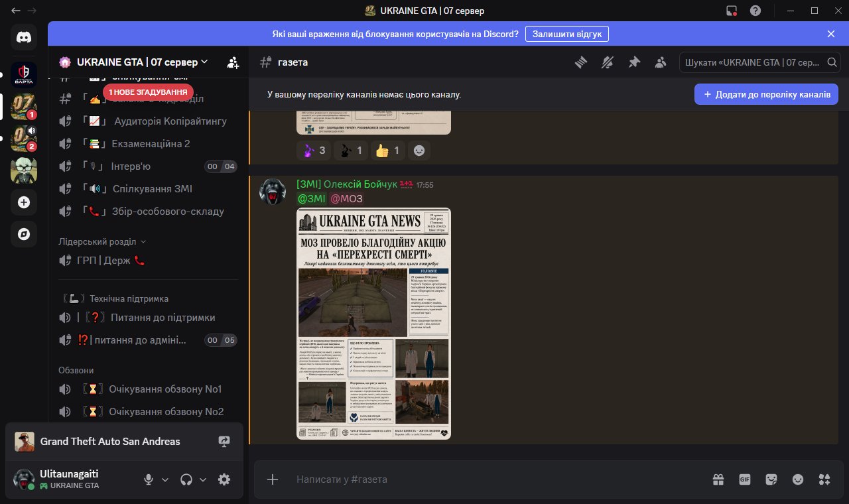Toggle headphones deafen button

point(187,479)
